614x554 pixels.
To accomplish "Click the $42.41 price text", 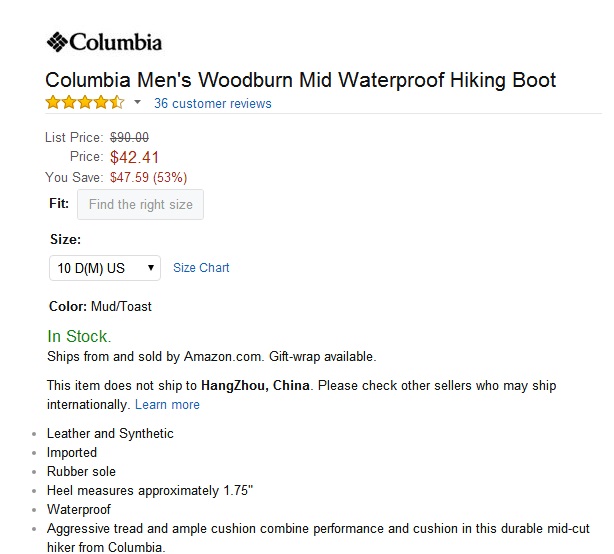I will tap(134, 157).
